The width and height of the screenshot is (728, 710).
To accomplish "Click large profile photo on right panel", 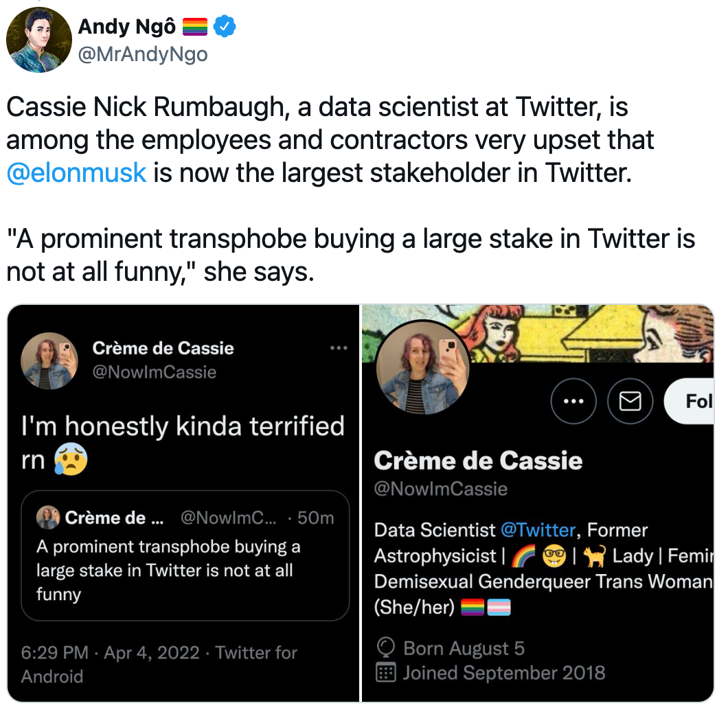I will [422, 367].
